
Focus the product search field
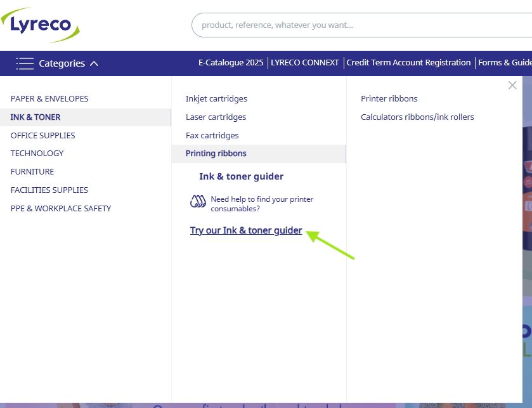point(361,25)
